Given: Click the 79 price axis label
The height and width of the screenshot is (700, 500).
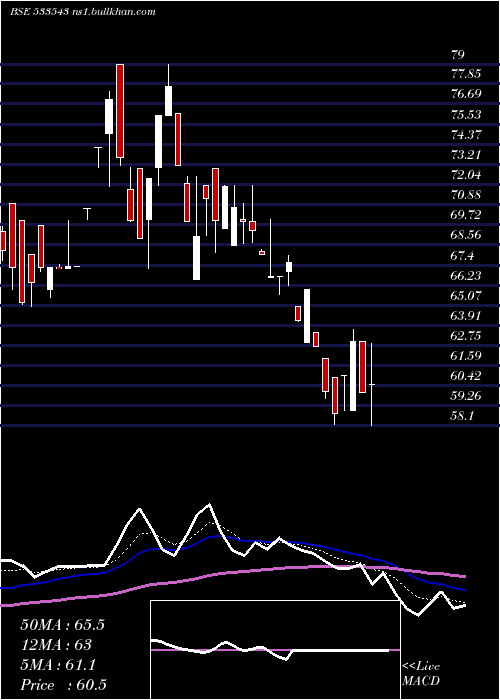Looking at the screenshot, I should coord(458,54).
